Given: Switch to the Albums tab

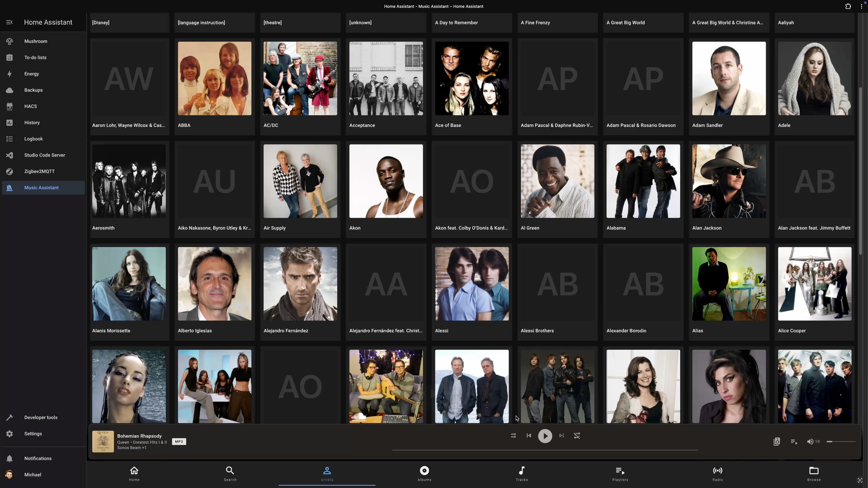Looking at the screenshot, I should (424, 473).
